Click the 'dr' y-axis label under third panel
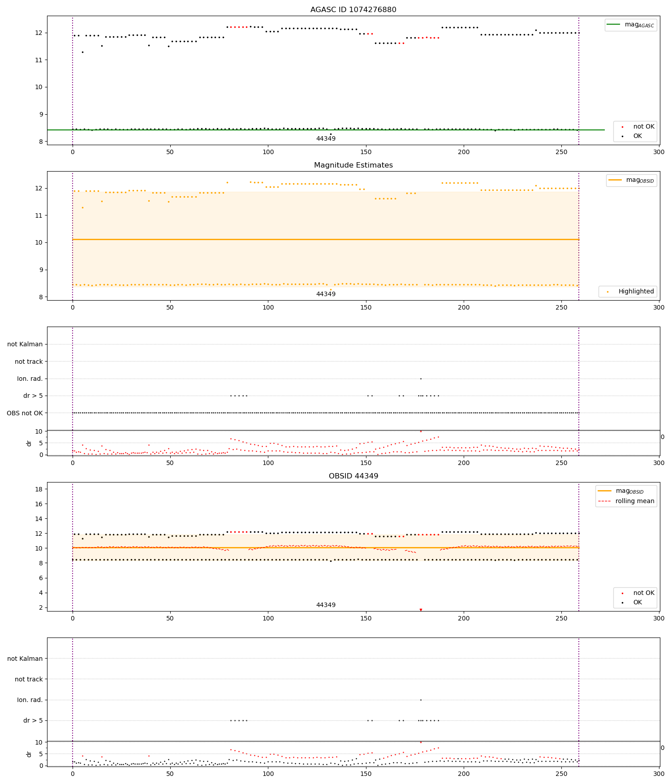The height and width of the screenshot is (784, 672). tap(29, 443)
